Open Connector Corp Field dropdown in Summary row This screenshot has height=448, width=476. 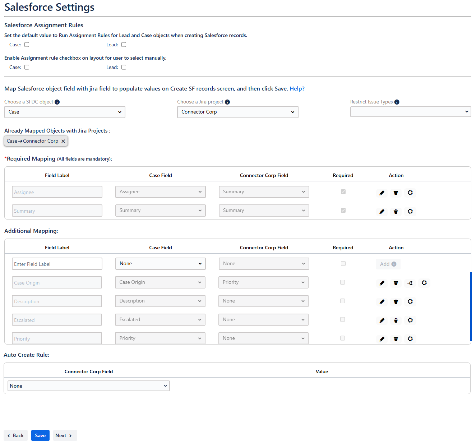coord(264,211)
